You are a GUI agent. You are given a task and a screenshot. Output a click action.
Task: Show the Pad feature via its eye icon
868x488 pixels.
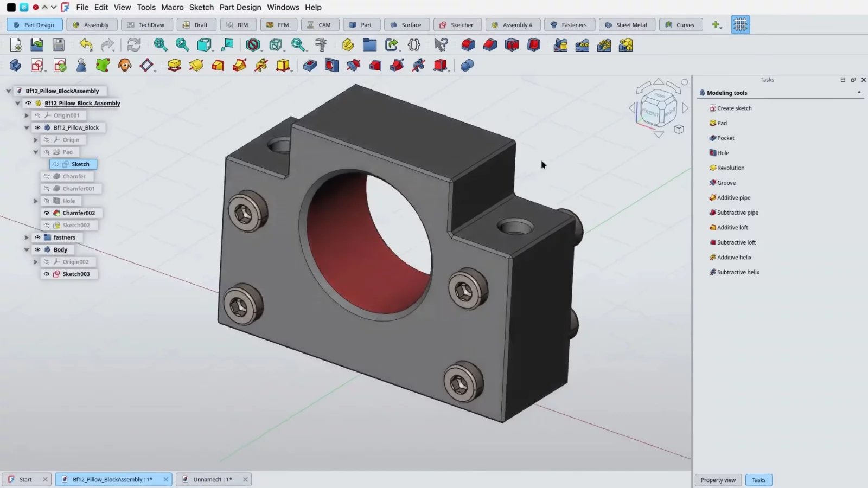click(47, 152)
